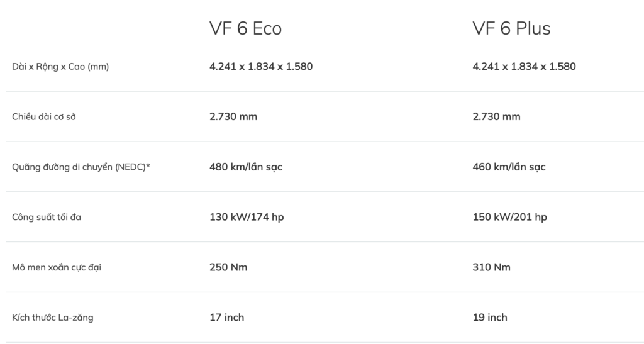Click the VF 6 Eco column heading

tap(245, 28)
